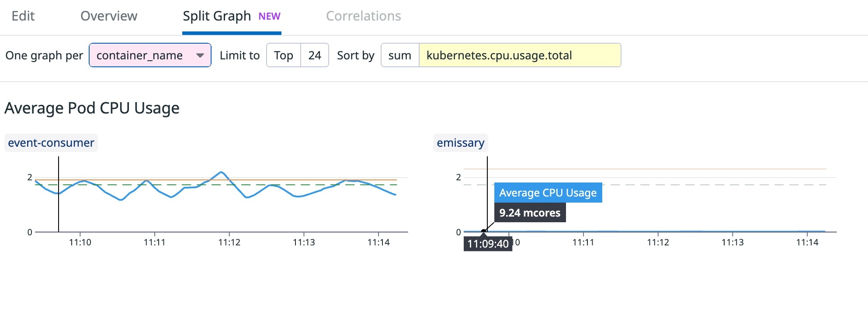868x310 pixels.
Task: Edit the kubernetes.cpu.usage.total metric field
Action: click(500, 55)
